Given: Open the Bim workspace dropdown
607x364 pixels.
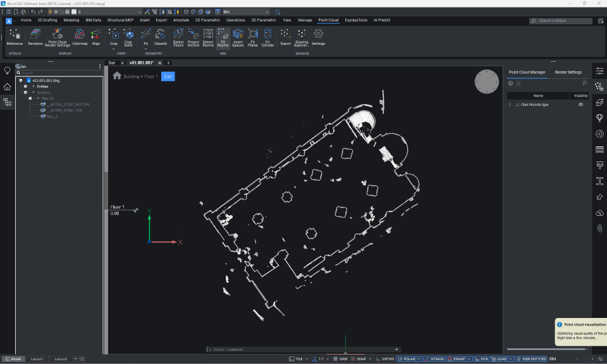Looking at the screenshot, I should coord(245,12).
